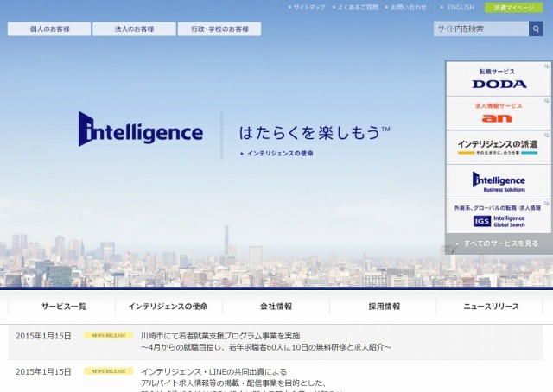
Task: Open the 採用情報 menu item
Action: click(384, 307)
